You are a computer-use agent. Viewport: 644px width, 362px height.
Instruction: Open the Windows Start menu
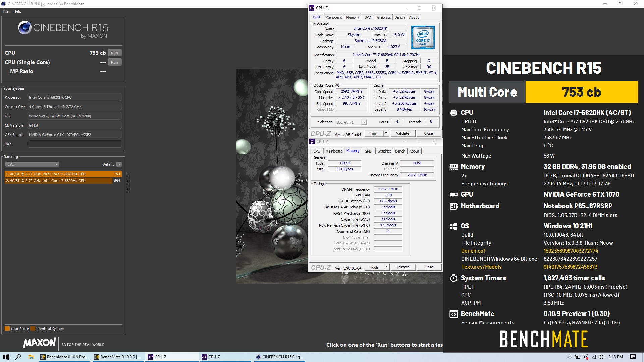pyautogui.click(x=6, y=357)
